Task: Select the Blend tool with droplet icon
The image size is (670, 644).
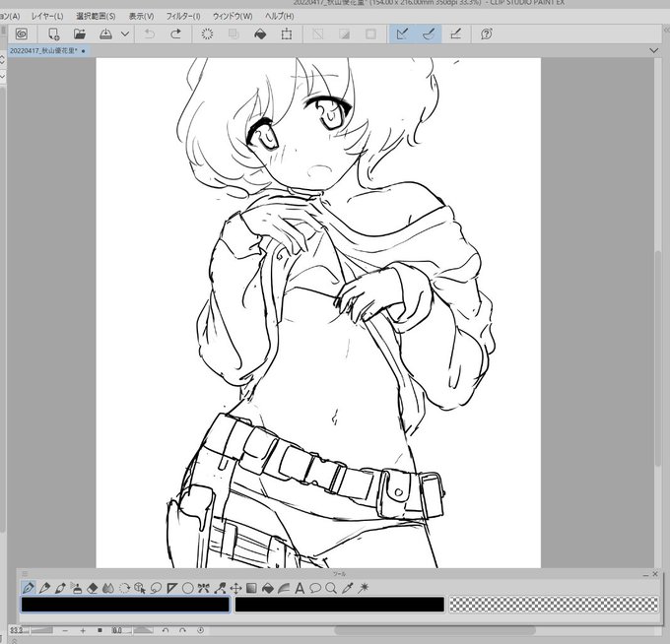Action: click(x=108, y=588)
